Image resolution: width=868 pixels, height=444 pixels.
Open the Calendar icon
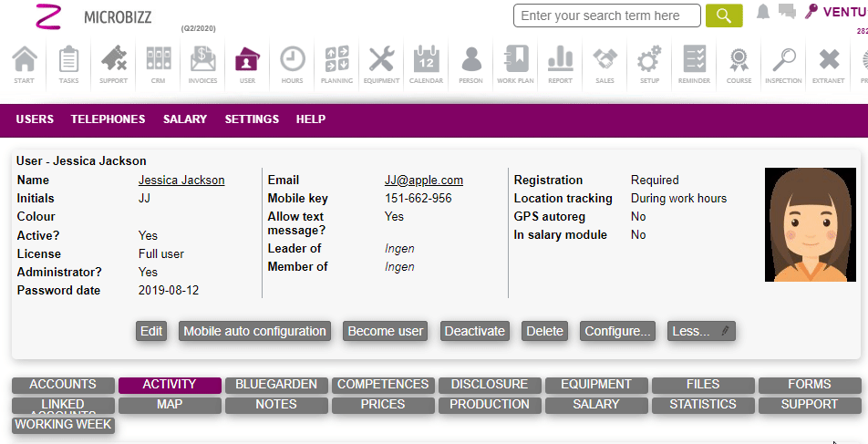click(426, 65)
